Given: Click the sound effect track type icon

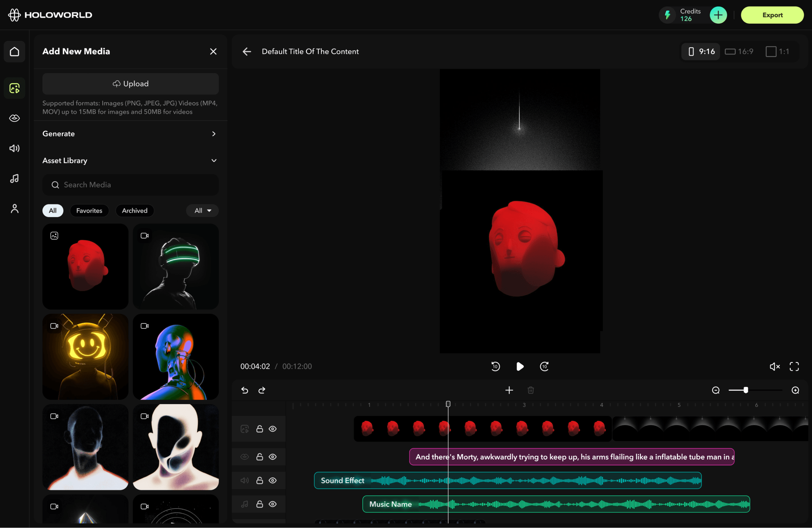Looking at the screenshot, I should tap(245, 480).
